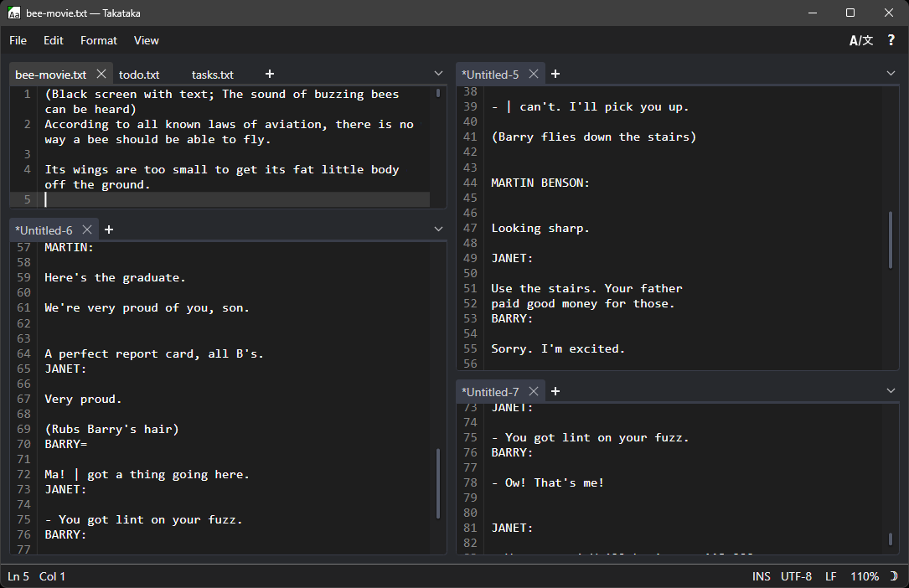Switch to the todo.txt tab
Image resolution: width=909 pixels, height=588 pixels.
pos(139,75)
